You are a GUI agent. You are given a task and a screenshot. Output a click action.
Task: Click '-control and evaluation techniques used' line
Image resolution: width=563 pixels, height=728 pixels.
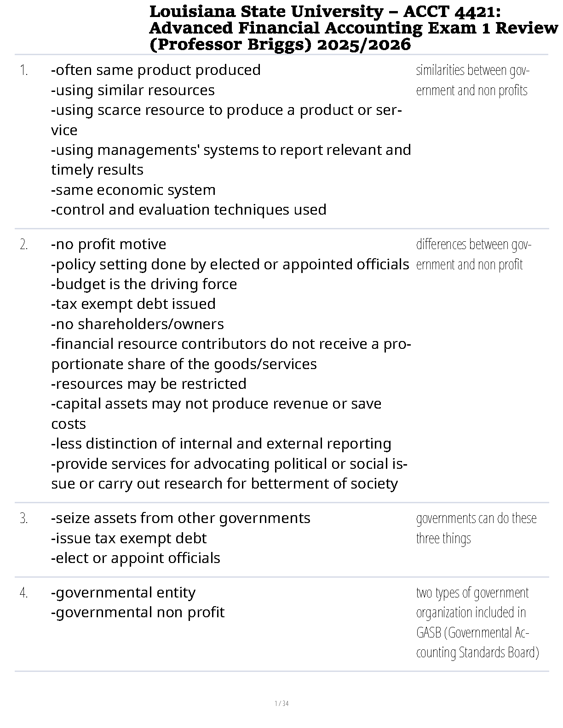click(189, 210)
